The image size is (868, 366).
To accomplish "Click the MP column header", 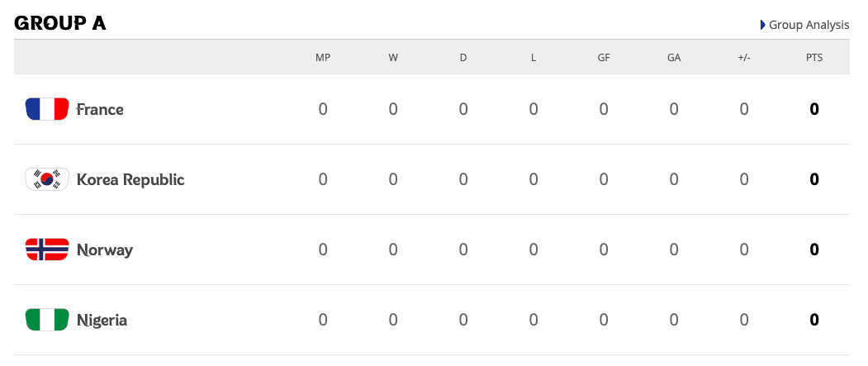I will 323,58.
